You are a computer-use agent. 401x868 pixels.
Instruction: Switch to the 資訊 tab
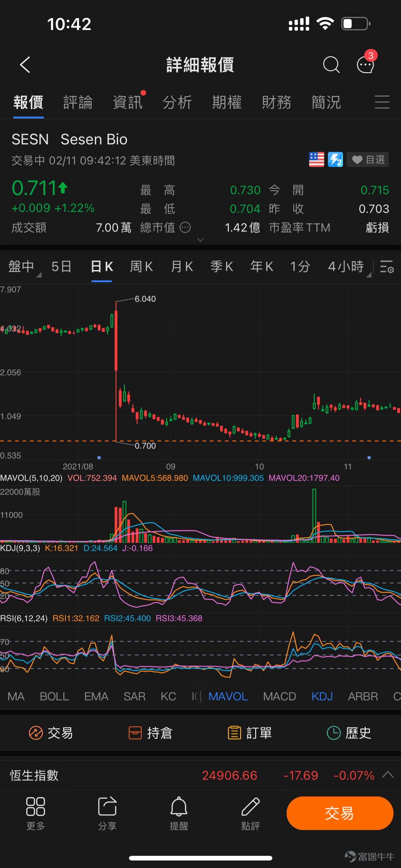[x=128, y=102]
